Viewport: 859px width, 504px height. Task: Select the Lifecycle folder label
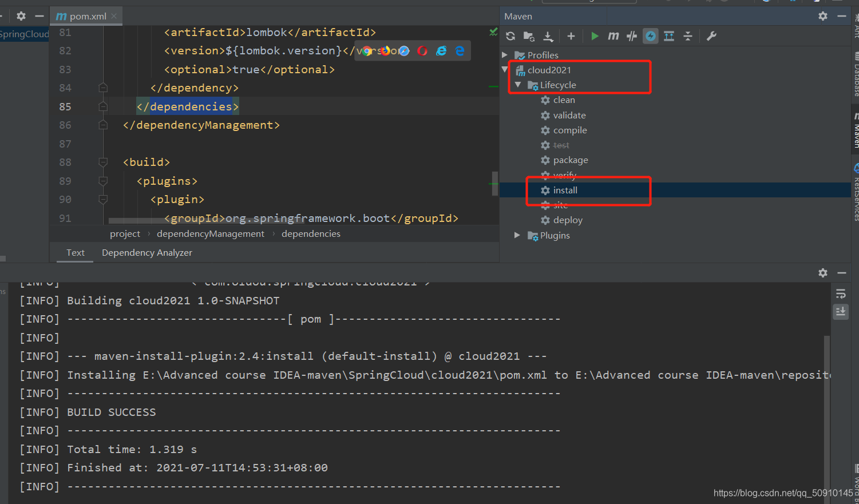pos(558,85)
